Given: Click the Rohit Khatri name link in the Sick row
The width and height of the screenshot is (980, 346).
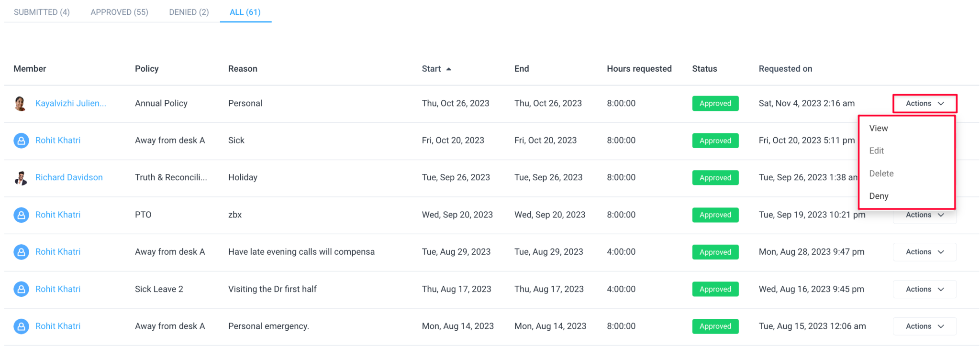Looking at the screenshot, I should (57, 140).
